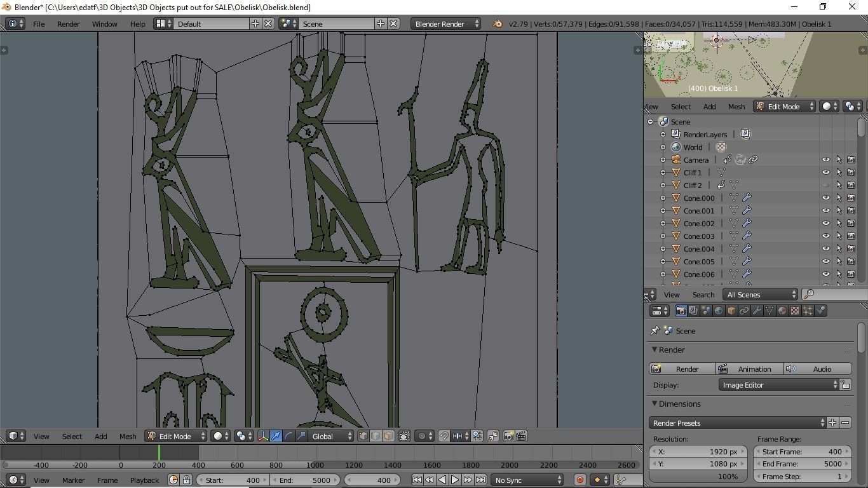Open the Image Editor display dropdown
The height and width of the screenshot is (488, 868).
tap(779, 385)
